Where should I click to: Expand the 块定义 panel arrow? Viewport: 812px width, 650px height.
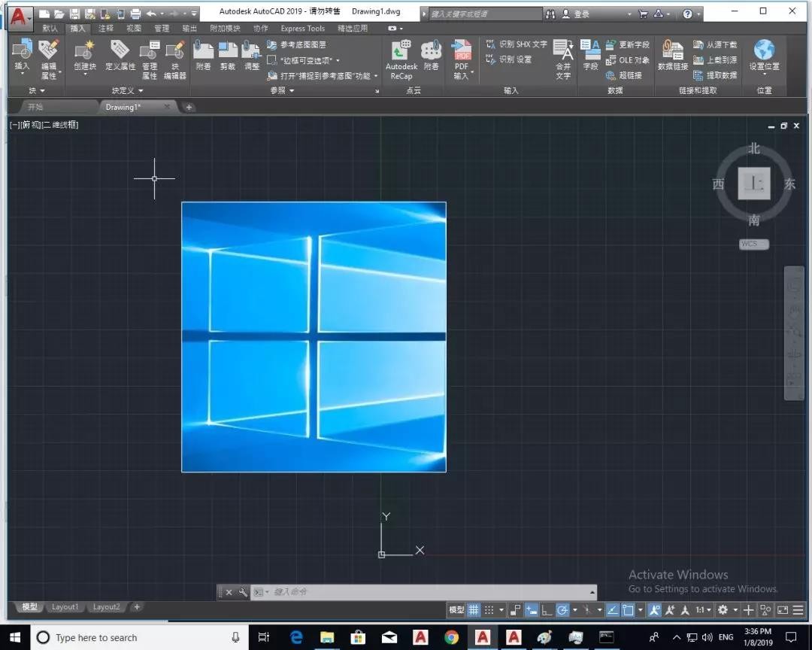tap(141, 91)
